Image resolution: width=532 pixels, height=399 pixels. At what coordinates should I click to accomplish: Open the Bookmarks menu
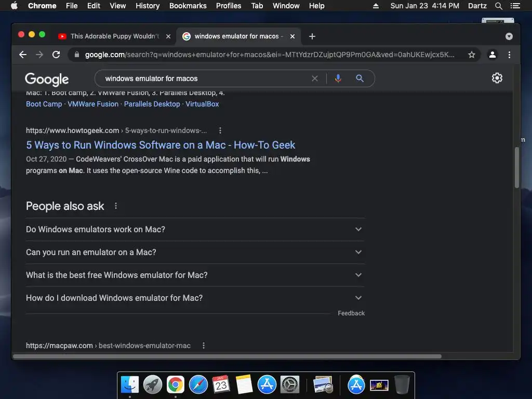pyautogui.click(x=188, y=6)
